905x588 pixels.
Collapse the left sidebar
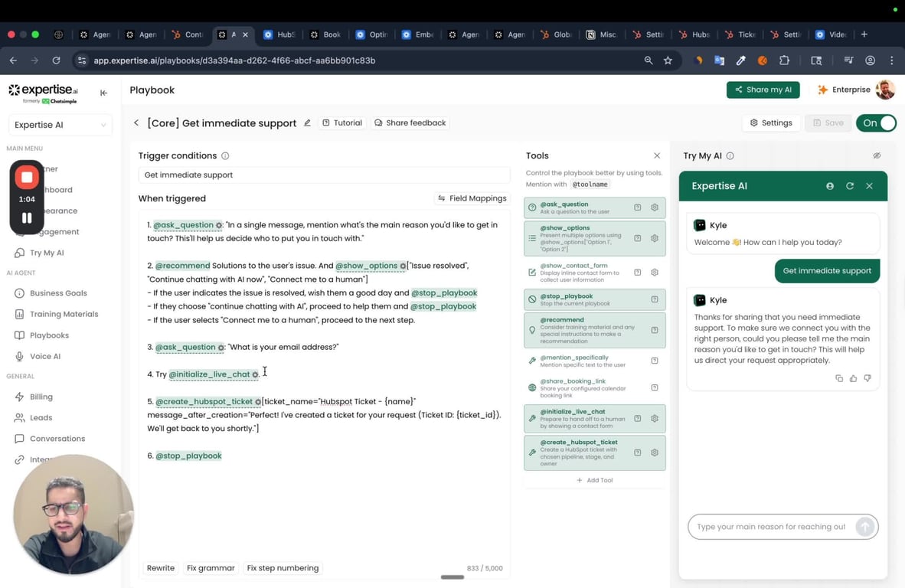tap(103, 93)
